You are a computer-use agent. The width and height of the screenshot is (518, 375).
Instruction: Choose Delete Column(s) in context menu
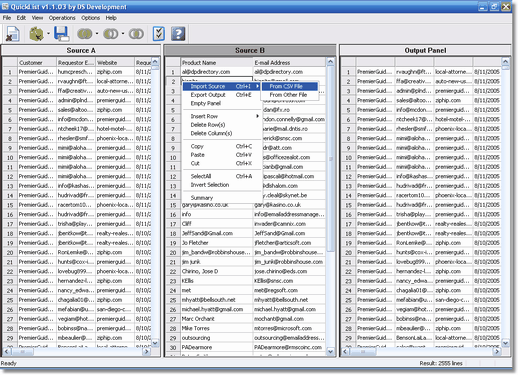click(x=222, y=133)
